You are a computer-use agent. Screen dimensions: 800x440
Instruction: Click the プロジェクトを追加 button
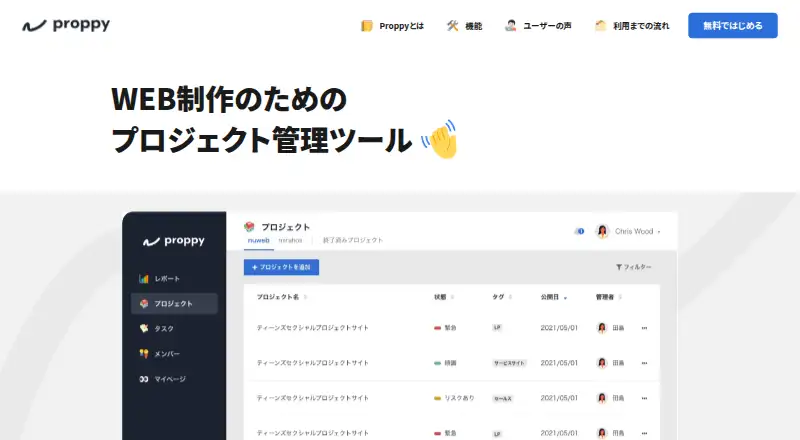tap(281, 267)
